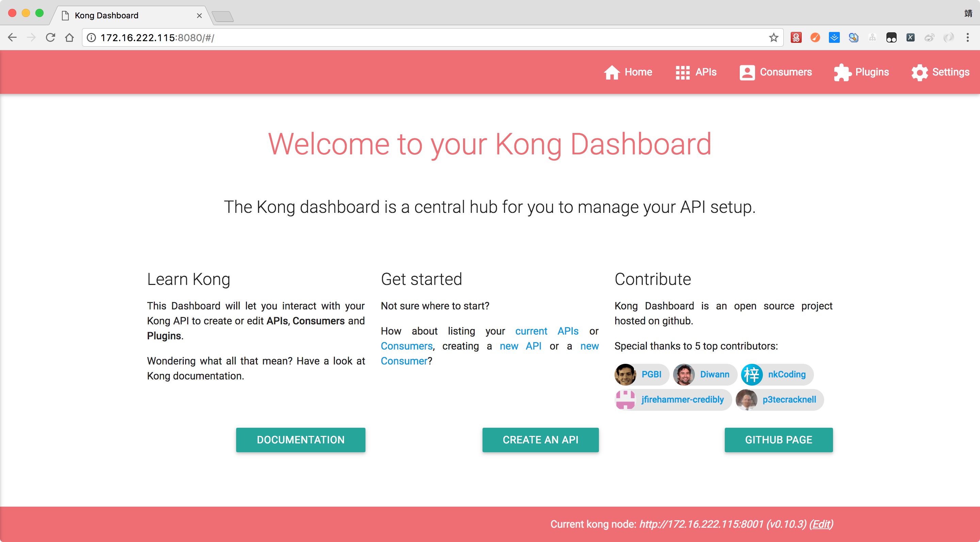Click nkCoding contributor avatar
Image resolution: width=980 pixels, height=542 pixels.
pos(752,374)
